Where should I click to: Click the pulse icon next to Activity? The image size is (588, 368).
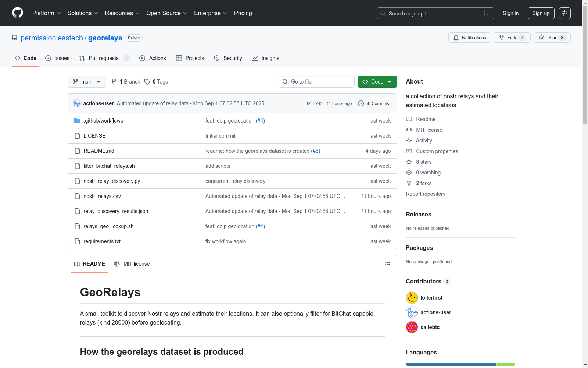point(409,141)
